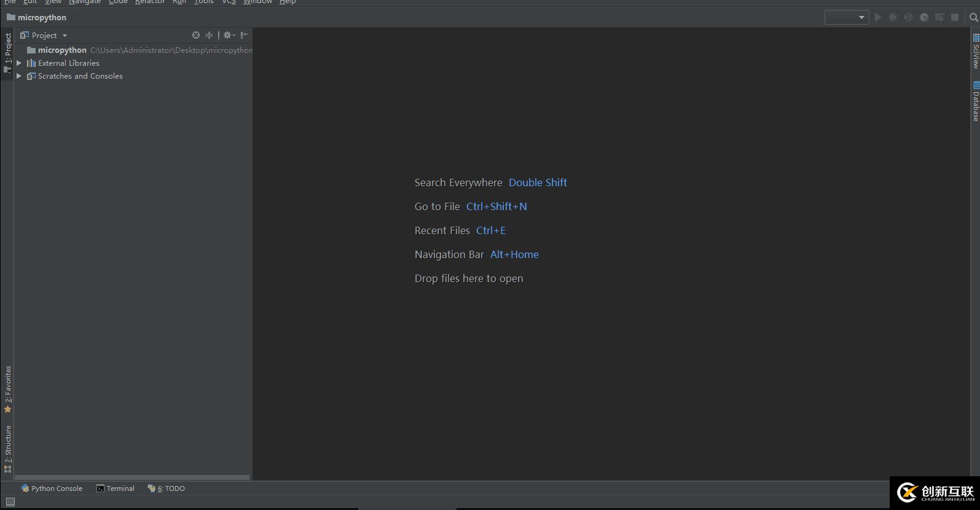Image resolution: width=980 pixels, height=510 pixels.
Task: Expand the External Libraries node arrow
Action: click(19, 63)
